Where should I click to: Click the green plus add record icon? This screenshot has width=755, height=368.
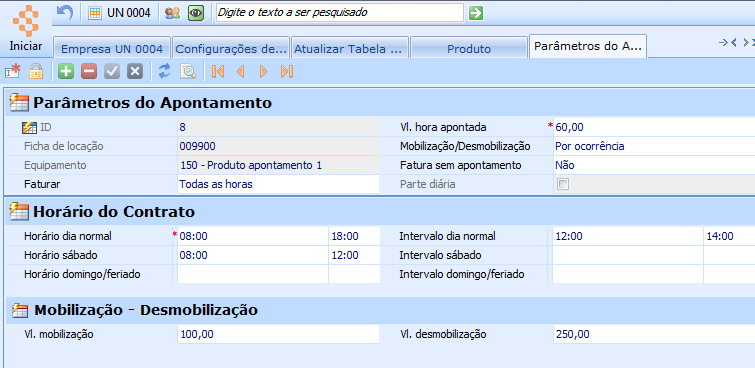(66, 72)
